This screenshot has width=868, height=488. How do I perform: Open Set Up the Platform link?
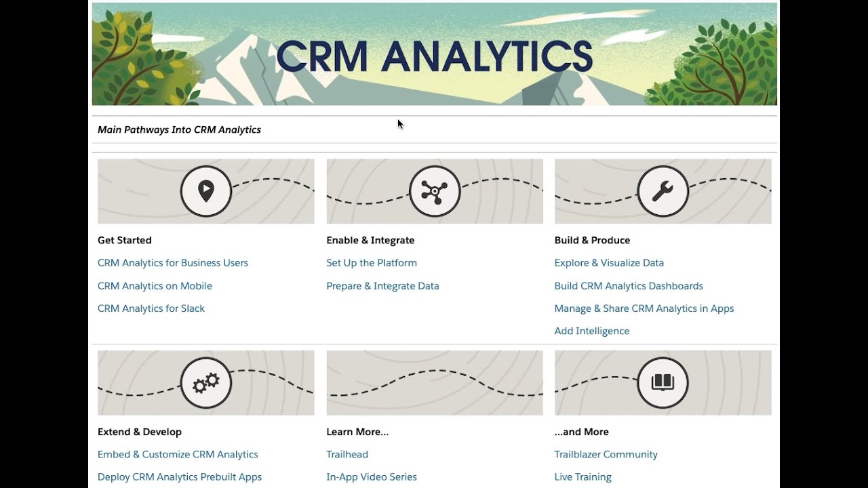(x=372, y=263)
